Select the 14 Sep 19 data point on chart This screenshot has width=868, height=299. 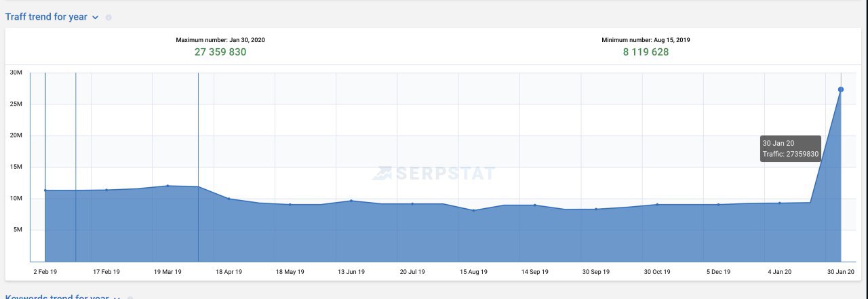click(535, 205)
